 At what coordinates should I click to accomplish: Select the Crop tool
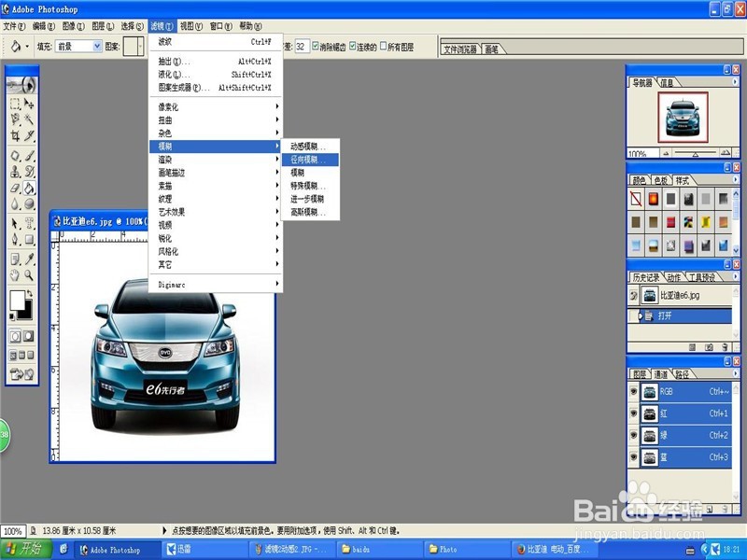click(x=15, y=136)
